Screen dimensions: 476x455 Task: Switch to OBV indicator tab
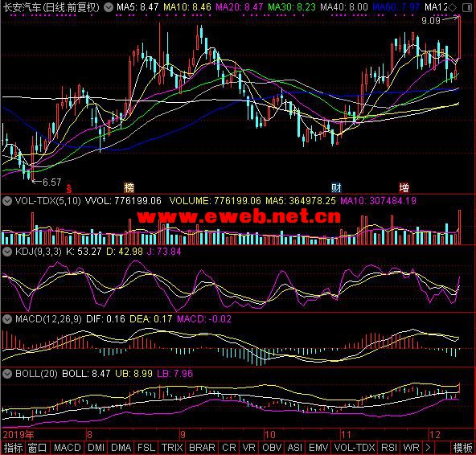[272, 448]
